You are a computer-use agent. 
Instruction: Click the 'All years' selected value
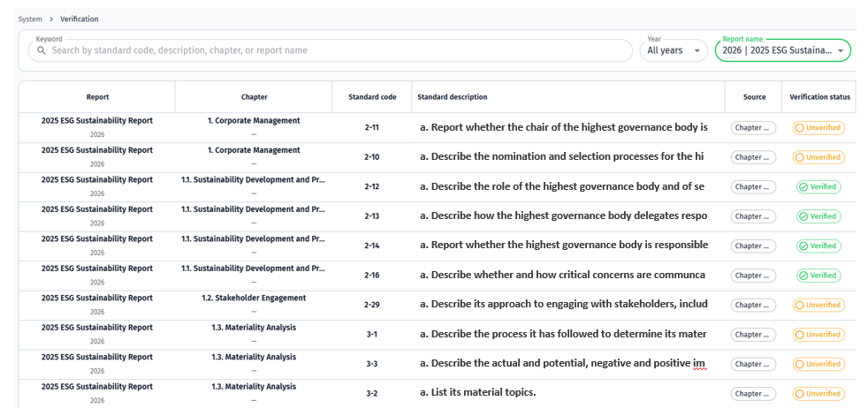(x=665, y=51)
